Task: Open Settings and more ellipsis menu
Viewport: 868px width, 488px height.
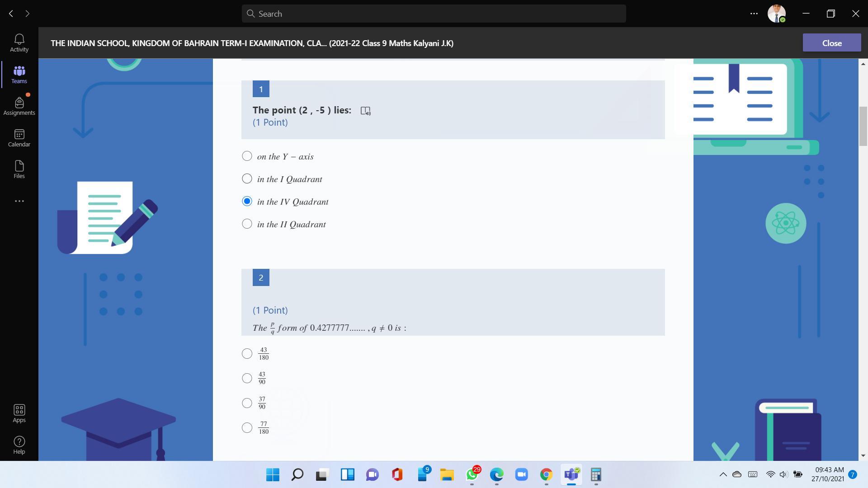Action: point(754,14)
